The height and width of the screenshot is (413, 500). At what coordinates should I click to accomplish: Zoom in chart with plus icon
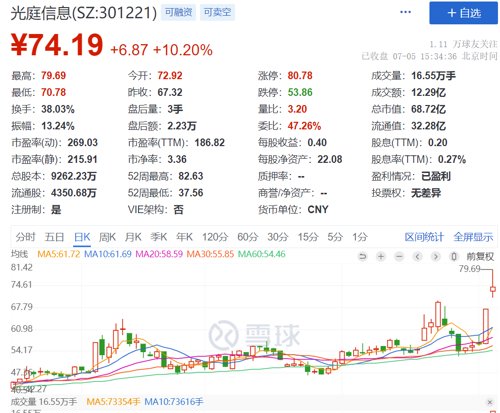(x=381, y=256)
